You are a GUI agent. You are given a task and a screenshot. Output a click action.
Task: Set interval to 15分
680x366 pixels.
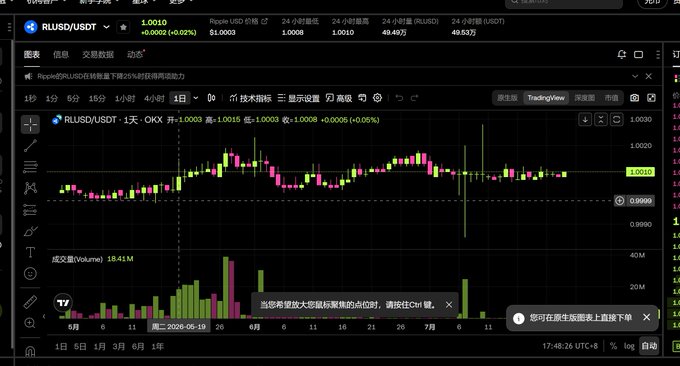click(97, 98)
